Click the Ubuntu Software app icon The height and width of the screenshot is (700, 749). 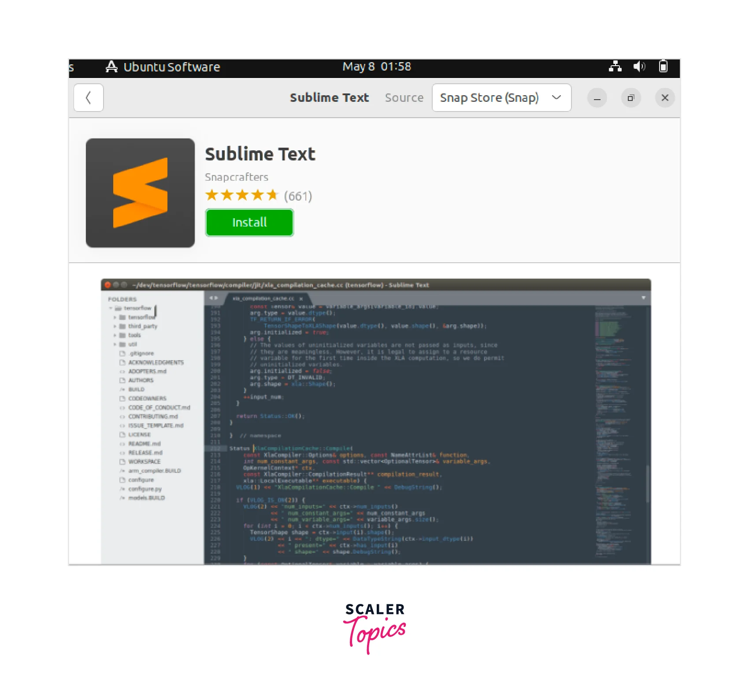(112, 67)
